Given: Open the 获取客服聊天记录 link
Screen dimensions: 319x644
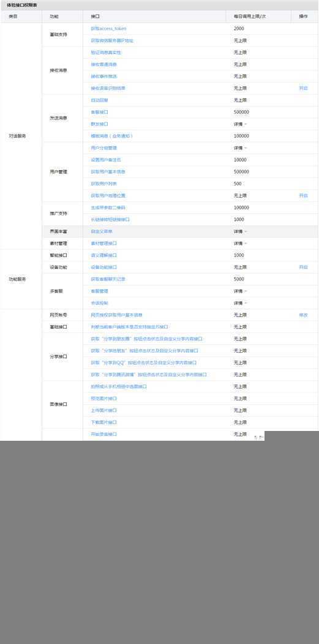Looking at the screenshot, I should [x=108, y=279].
